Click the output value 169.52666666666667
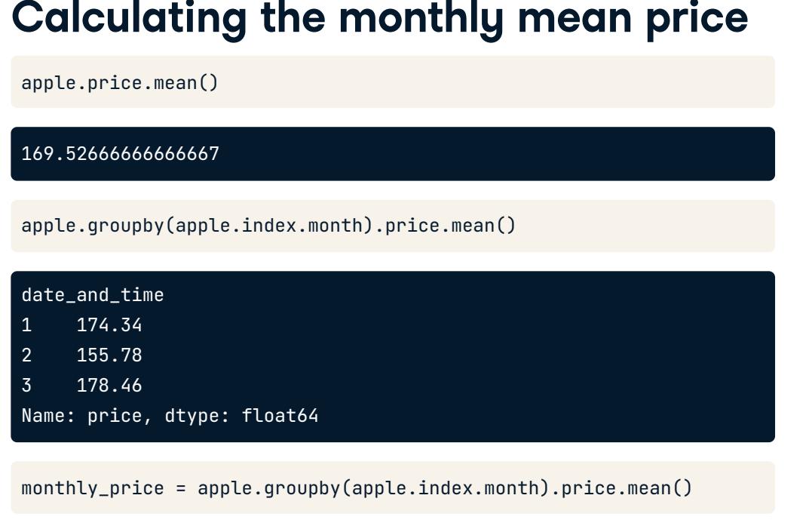 point(120,154)
